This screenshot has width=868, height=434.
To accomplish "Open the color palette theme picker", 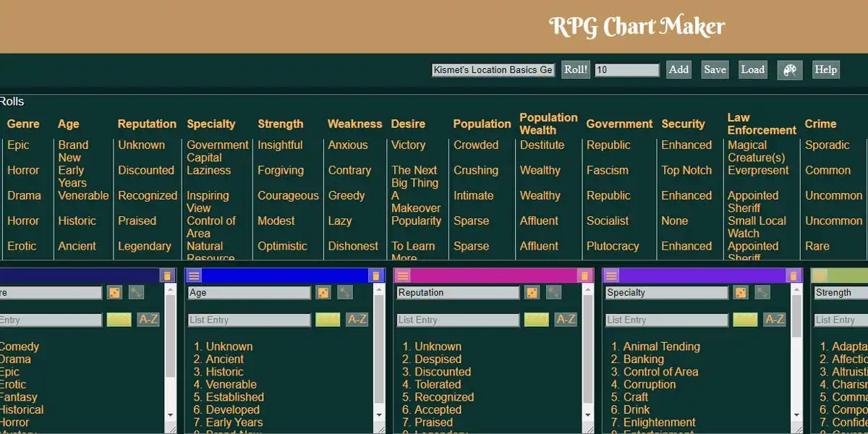I will (x=789, y=70).
